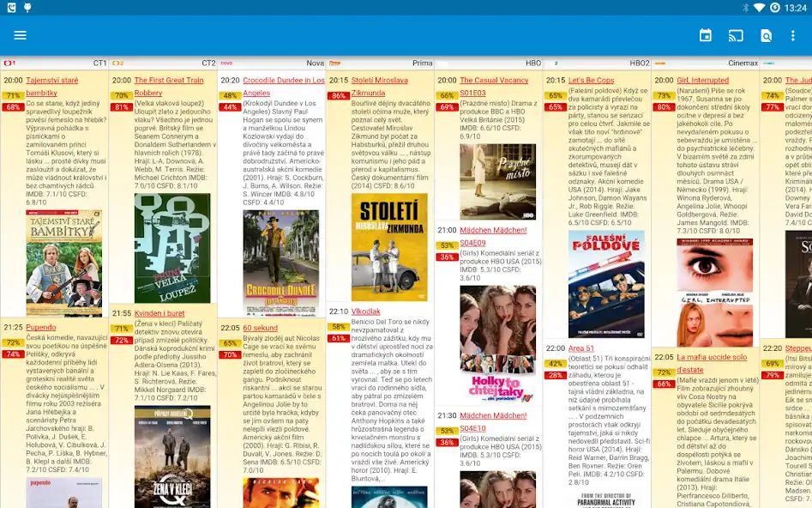Open 60 sekund program link
The width and height of the screenshot is (812, 508).
click(260, 328)
